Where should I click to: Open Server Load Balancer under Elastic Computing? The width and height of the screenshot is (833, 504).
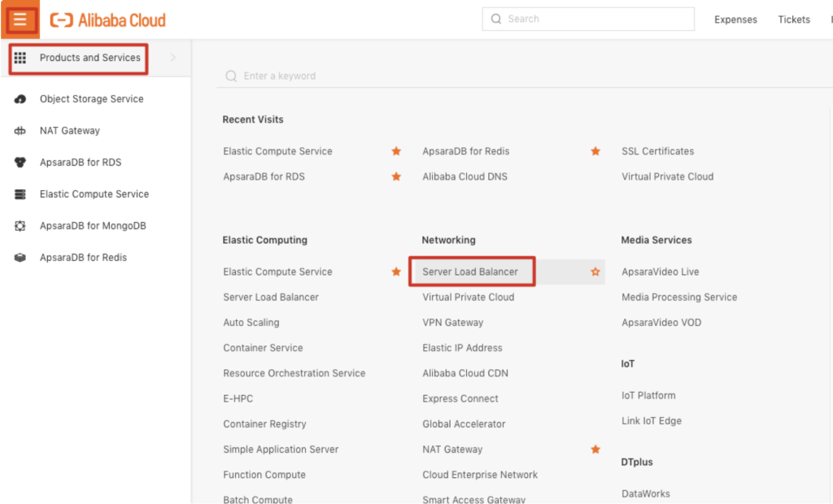271,298
